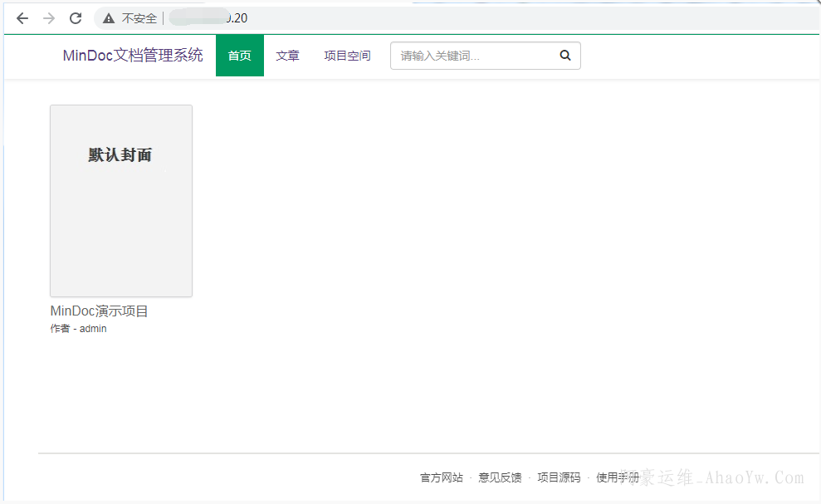This screenshot has width=821, height=504.
Task: Click the 作者 - admin author text
Action: [78, 329]
